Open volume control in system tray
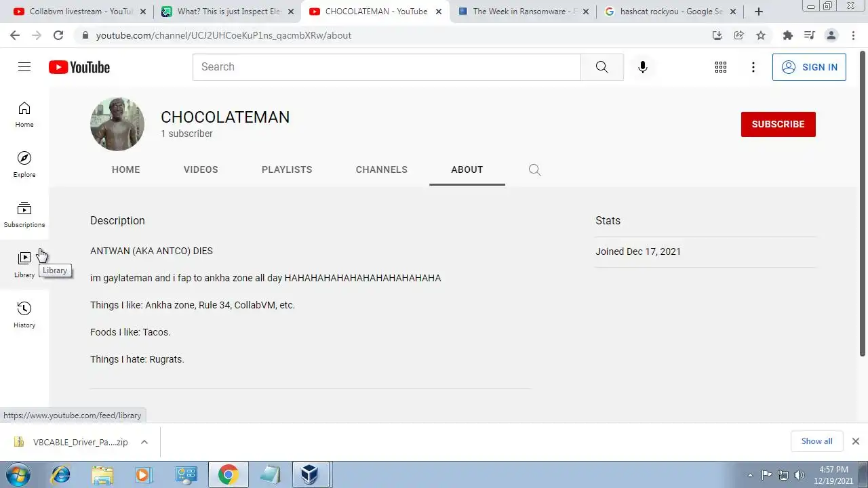 click(800, 475)
